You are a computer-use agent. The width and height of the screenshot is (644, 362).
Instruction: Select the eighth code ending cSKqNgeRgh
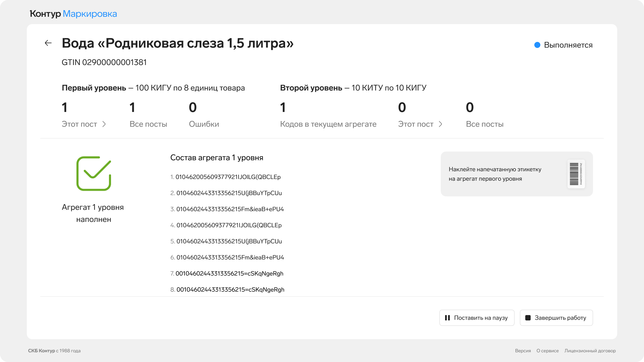(230, 290)
